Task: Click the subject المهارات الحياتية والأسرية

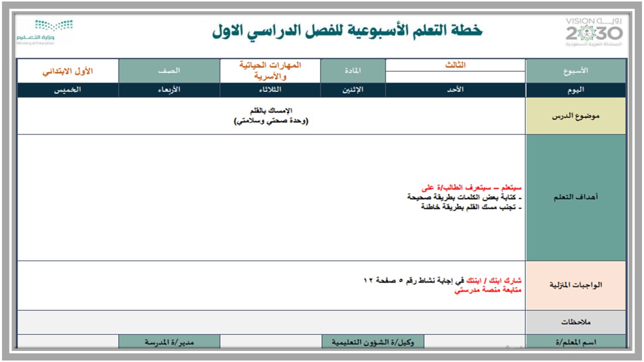Action: coord(270,71)
